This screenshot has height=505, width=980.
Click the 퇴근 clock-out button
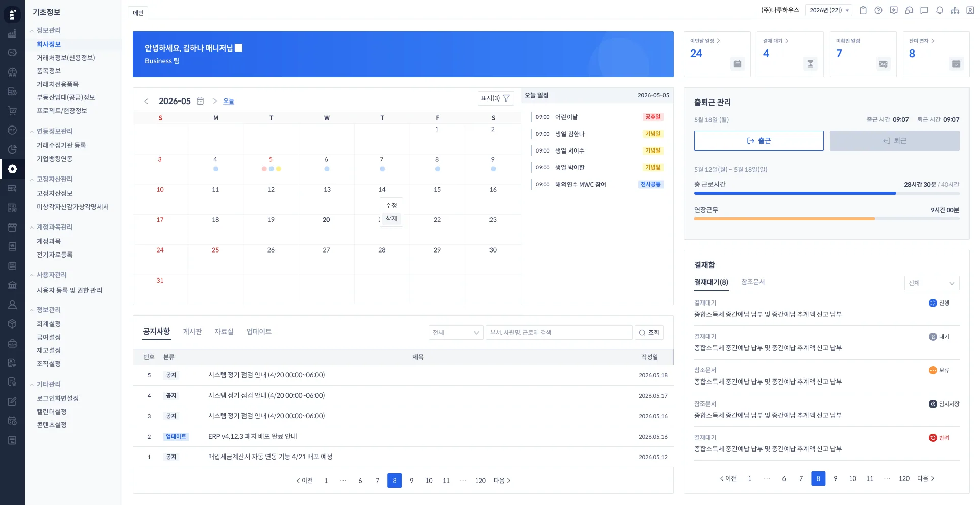point(895,141)
